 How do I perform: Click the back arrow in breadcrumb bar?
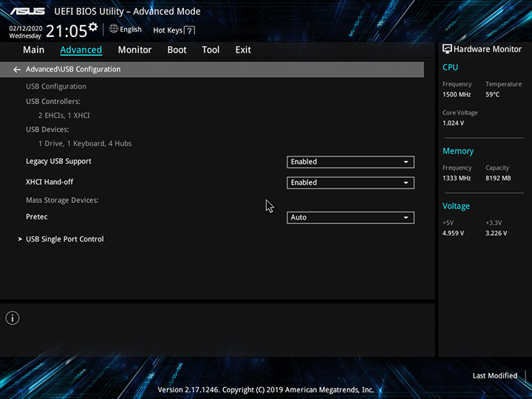(x=17, y=69)
